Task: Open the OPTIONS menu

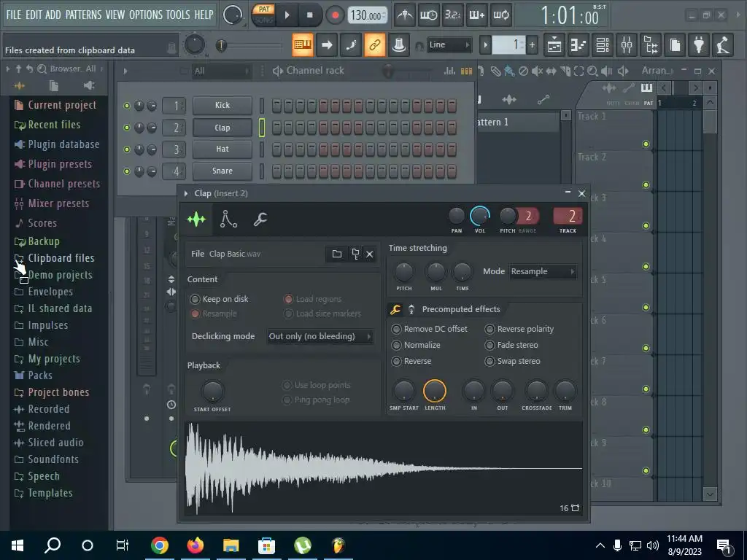Action: coord(146,15)
